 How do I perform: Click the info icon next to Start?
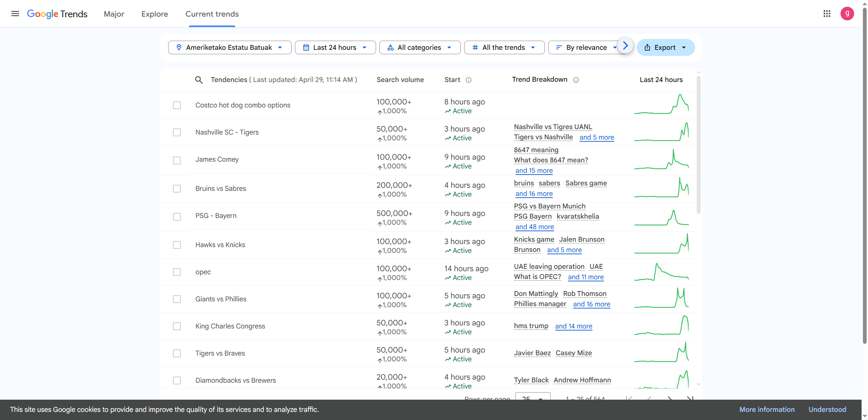pos(469,80)
